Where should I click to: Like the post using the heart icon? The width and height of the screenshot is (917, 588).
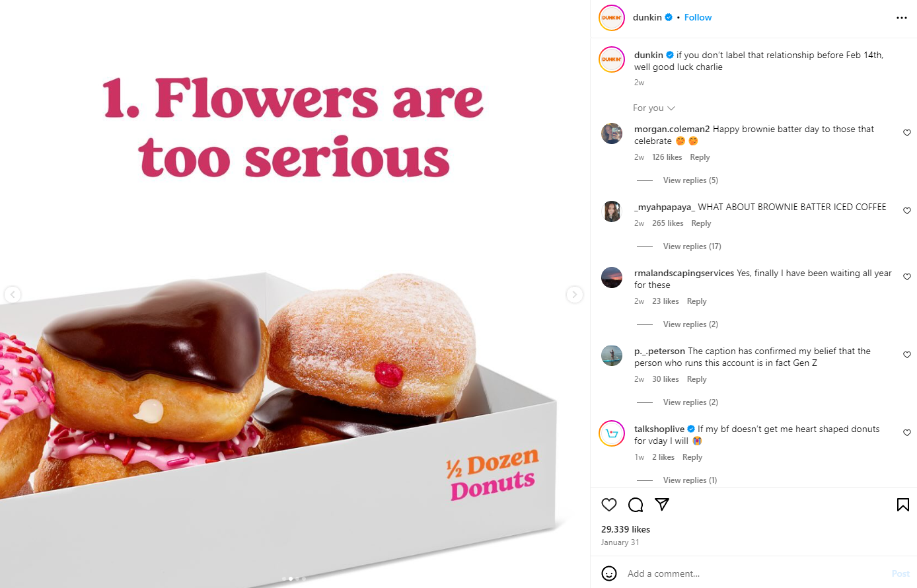pos(608,504)
